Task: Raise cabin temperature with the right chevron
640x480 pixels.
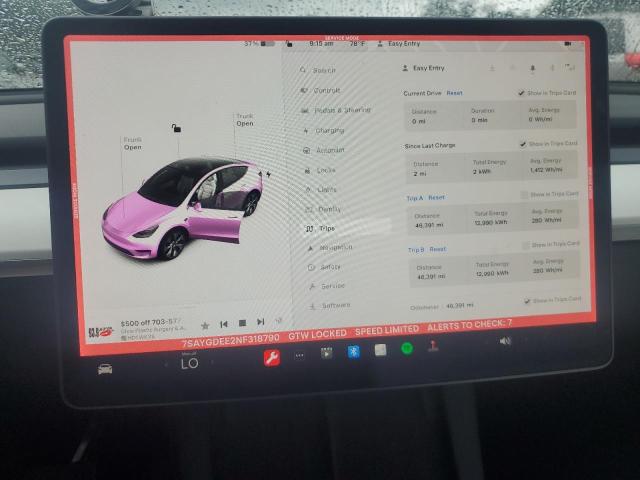Action: coord(213,362)
